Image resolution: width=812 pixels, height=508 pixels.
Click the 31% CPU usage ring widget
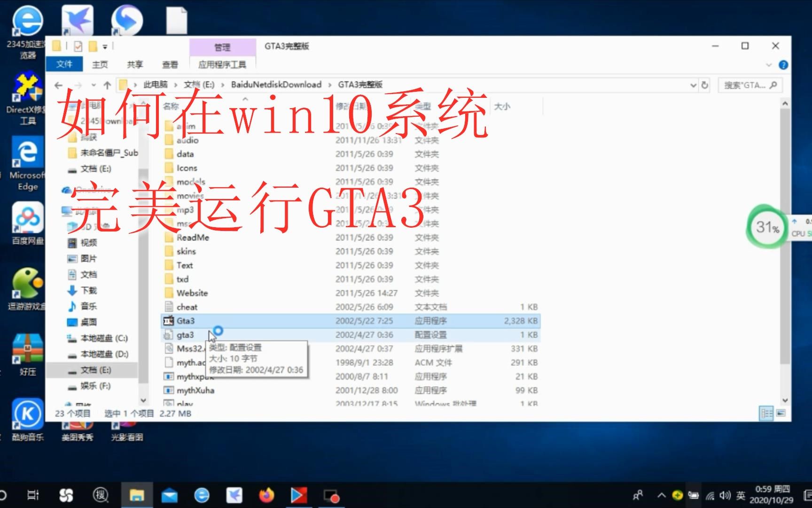pos(766,227)
